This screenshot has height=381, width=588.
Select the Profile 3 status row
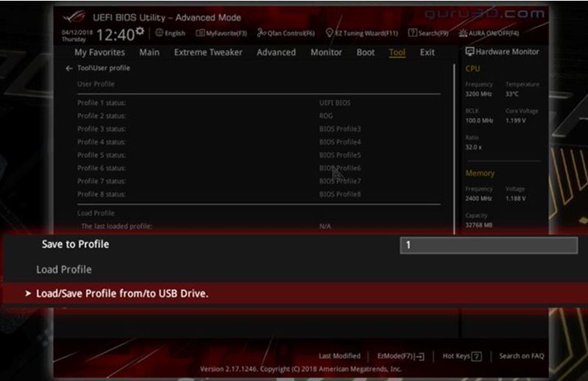(x=259, y=129)
